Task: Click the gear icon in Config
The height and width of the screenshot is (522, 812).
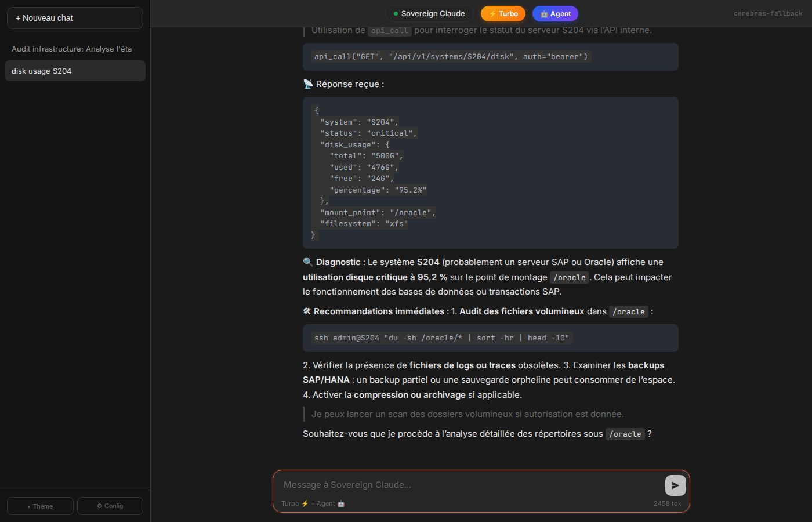Action: pos(100,506)
